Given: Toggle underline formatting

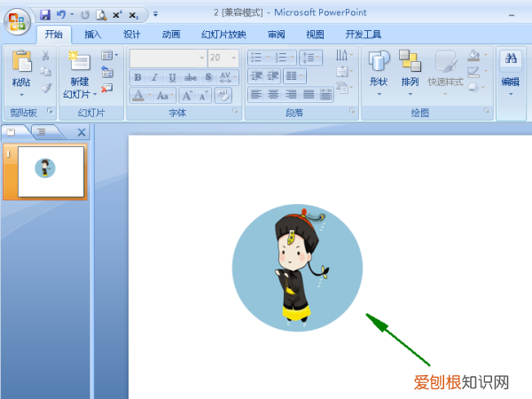Looking at the screenshot, I should click(x=172, y=77).
